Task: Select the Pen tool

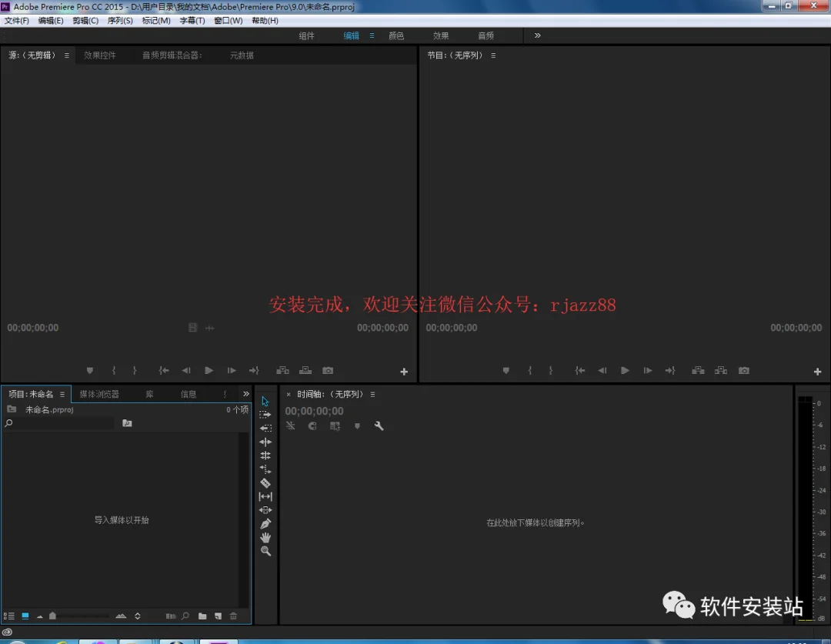Action: pos(265,524)
